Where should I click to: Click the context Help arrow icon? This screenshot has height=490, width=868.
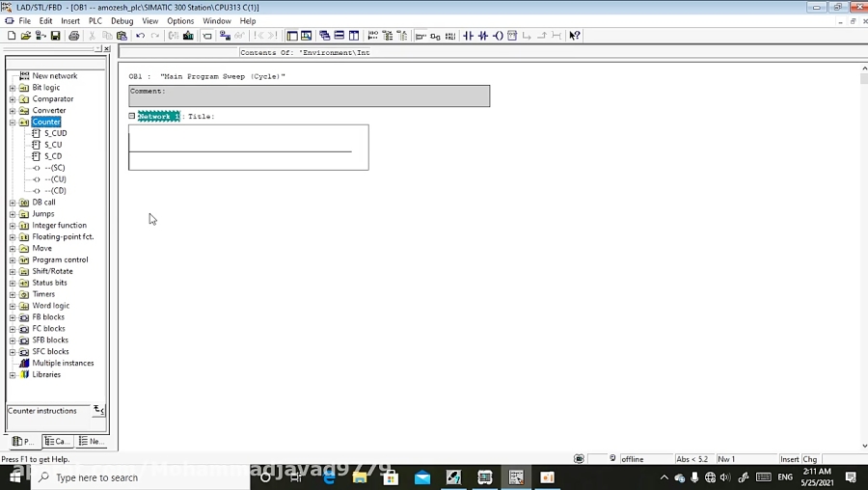(x=575, y=36)
